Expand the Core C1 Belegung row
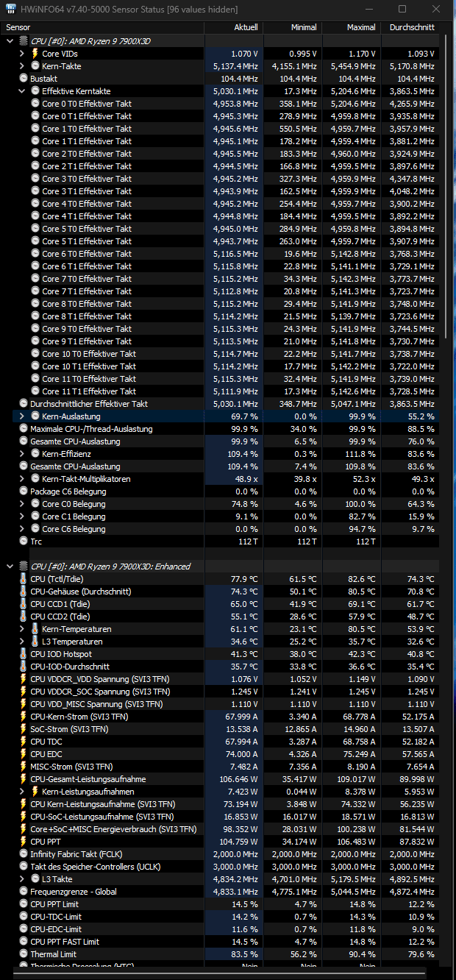The width and height of the screenshot is (456, 980). 22,516
